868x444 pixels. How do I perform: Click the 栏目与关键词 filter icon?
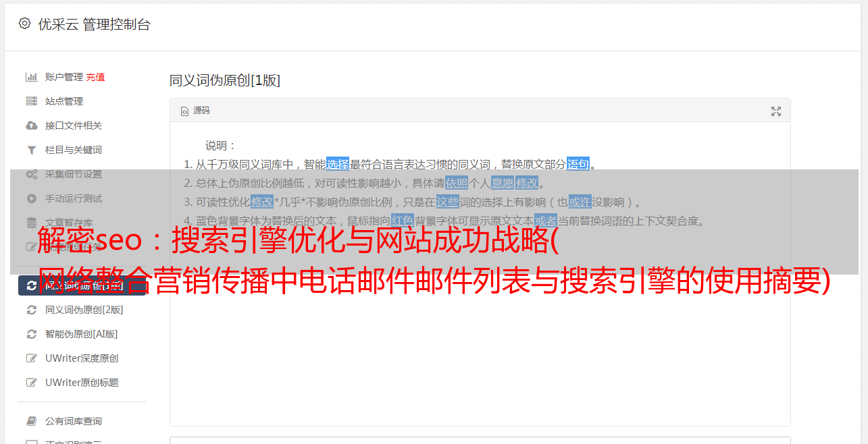[x=31, y=150]
